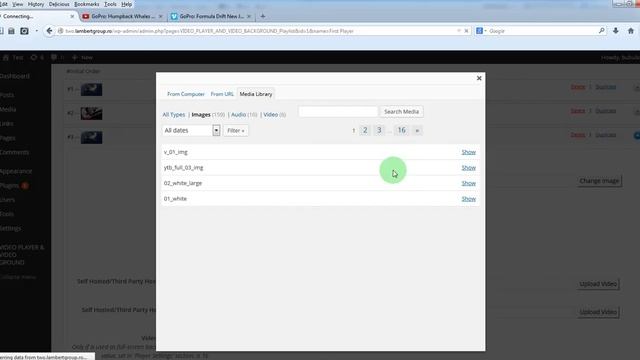The width and height of the screenshot is (640, 360).
Task: Open Media in WordPress sidebar
Action: coord(8,109)
